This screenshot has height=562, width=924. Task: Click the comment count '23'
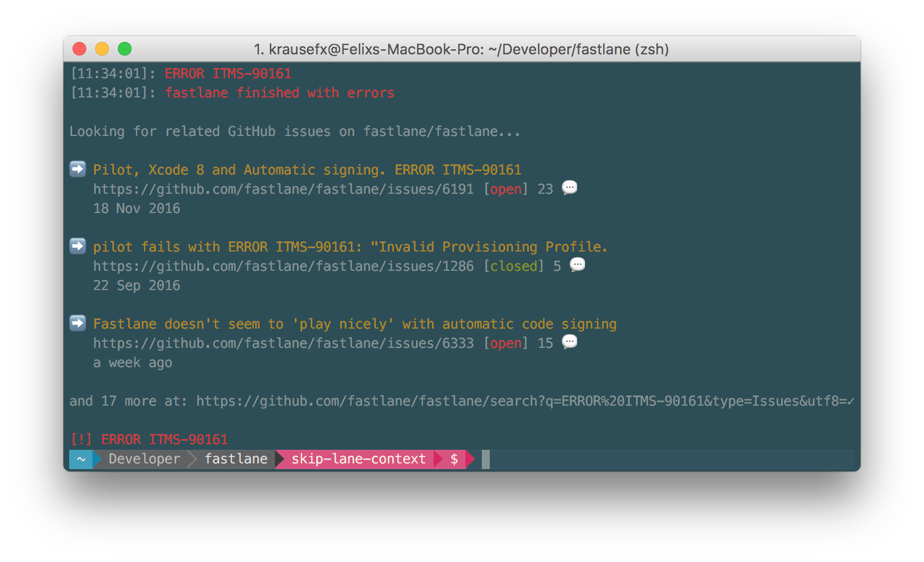pos(545,189)
